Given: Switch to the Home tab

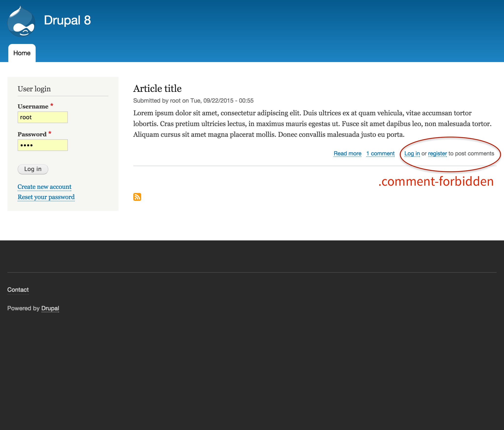Looking at the screenshot, I should pos(22,53).
